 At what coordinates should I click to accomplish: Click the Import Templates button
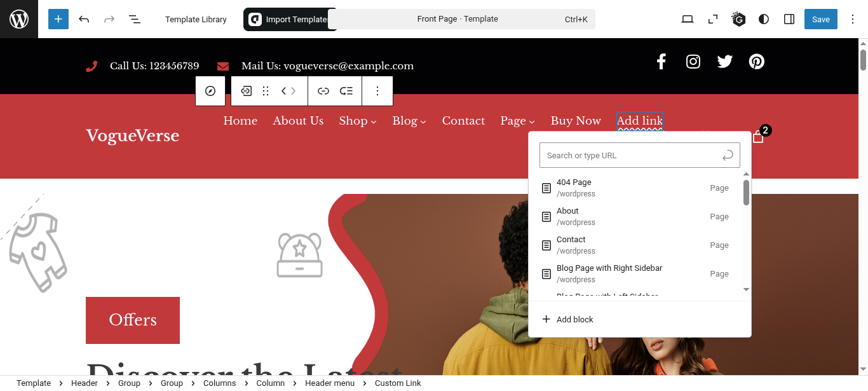tap(290, 19)
